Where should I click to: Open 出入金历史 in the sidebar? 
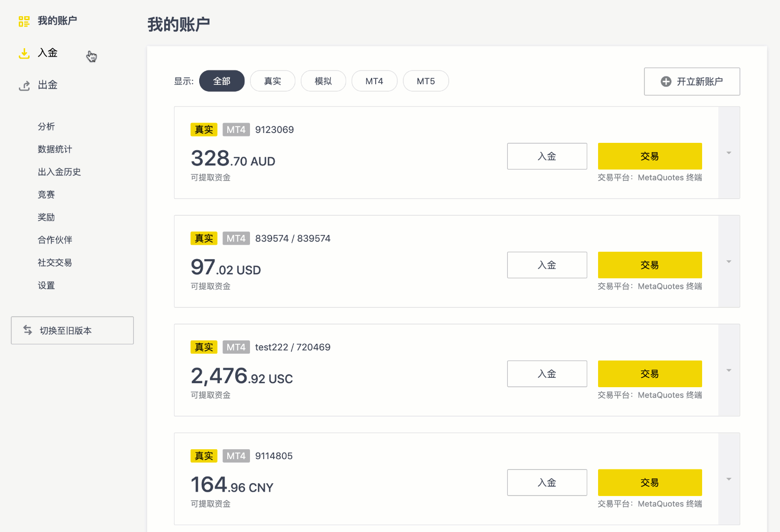[59, 172]
